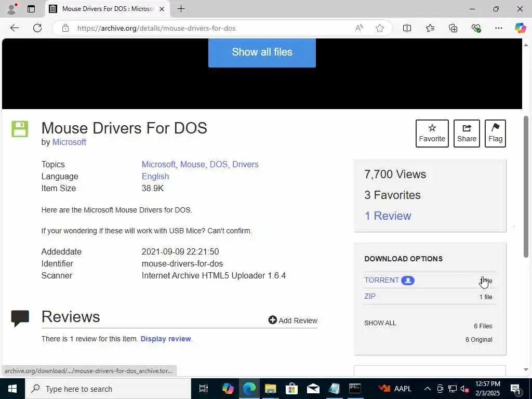Screen dimensions: 532x399
Task: Open the Edge profile icon
Action: [12, 9]
